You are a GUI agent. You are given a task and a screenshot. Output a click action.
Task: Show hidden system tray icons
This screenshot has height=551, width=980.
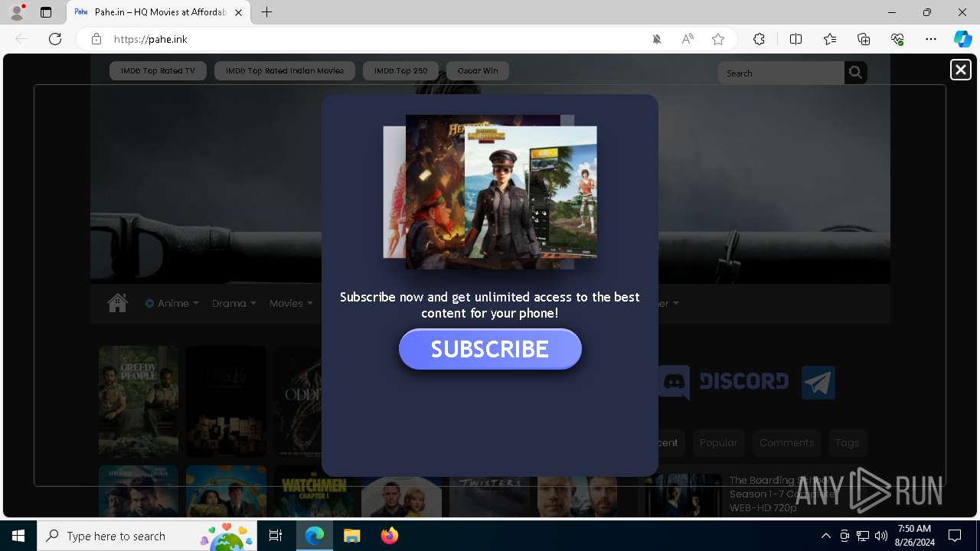point(825,536)
